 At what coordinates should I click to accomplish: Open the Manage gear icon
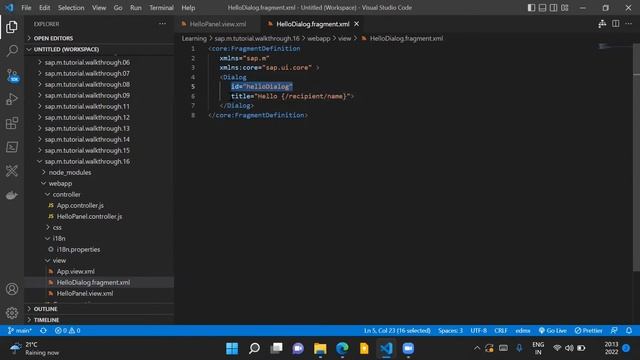[12, 313]
